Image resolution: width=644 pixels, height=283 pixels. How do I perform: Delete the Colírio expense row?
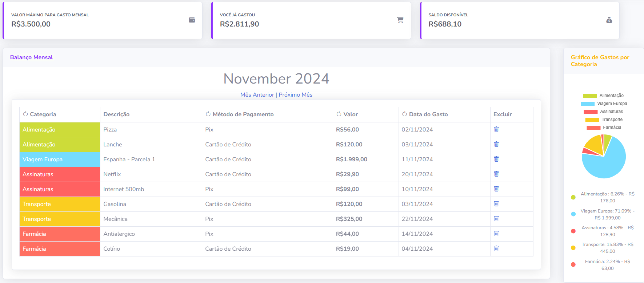tap(496, 248)
